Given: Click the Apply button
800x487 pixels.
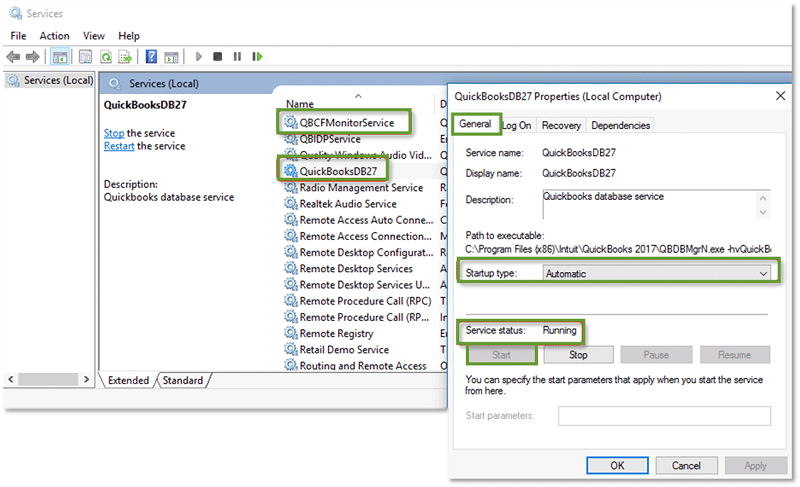Looking at the screenshot, I should tap(755, 466).
